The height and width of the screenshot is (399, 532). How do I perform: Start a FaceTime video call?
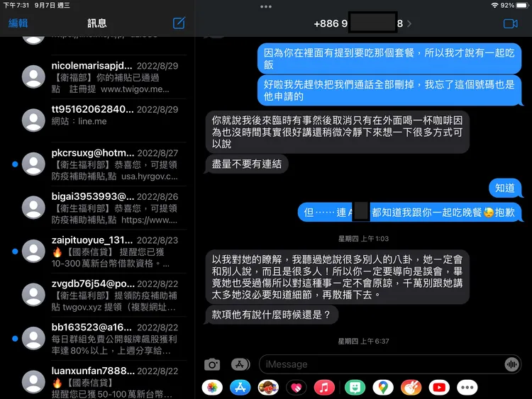510,23
